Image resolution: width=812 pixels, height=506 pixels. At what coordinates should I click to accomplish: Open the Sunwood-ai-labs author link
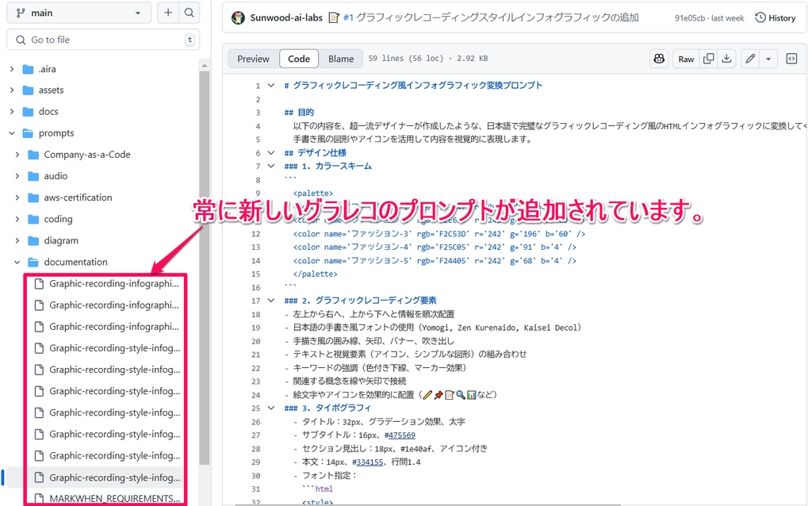click(x=285, y=17)
